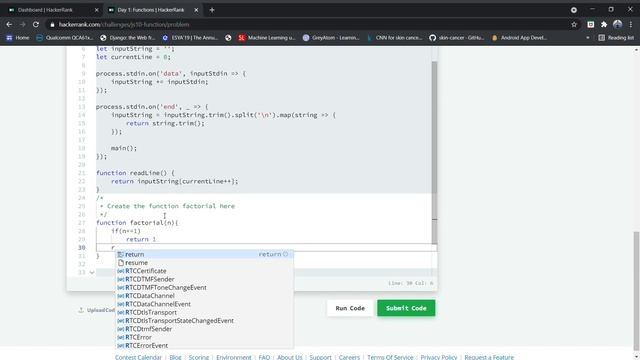Open About Us footer link
The width and height of the screenshot is (640, 360).
[x=290, y=357]
